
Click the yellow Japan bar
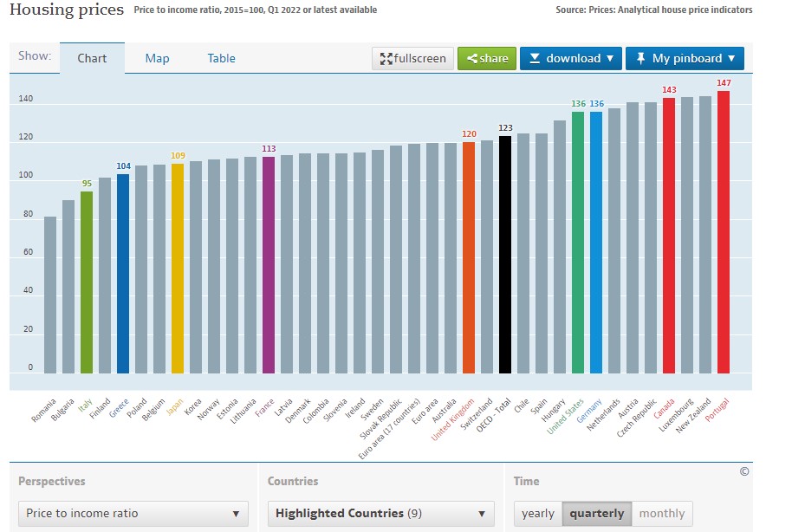pyautogui.click(x=178, y=269)
